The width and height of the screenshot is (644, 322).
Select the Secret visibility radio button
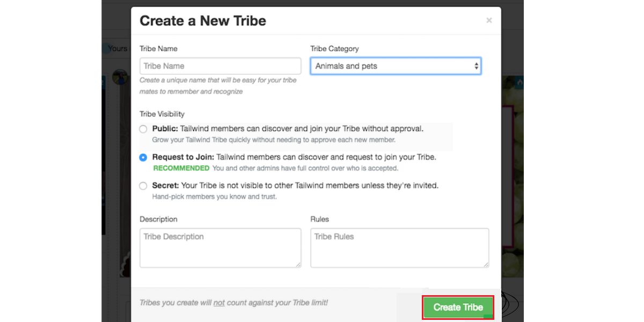coord(143,186)
